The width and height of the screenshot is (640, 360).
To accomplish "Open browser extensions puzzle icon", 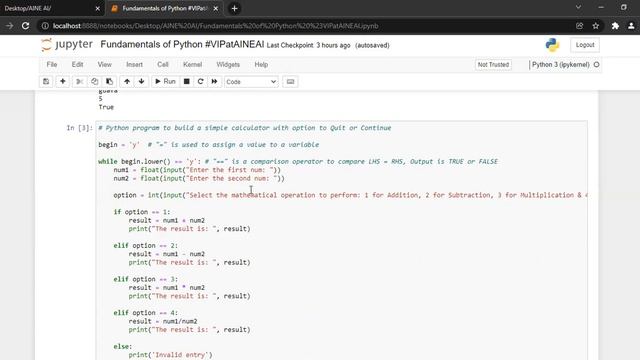I will click(615, 26).
